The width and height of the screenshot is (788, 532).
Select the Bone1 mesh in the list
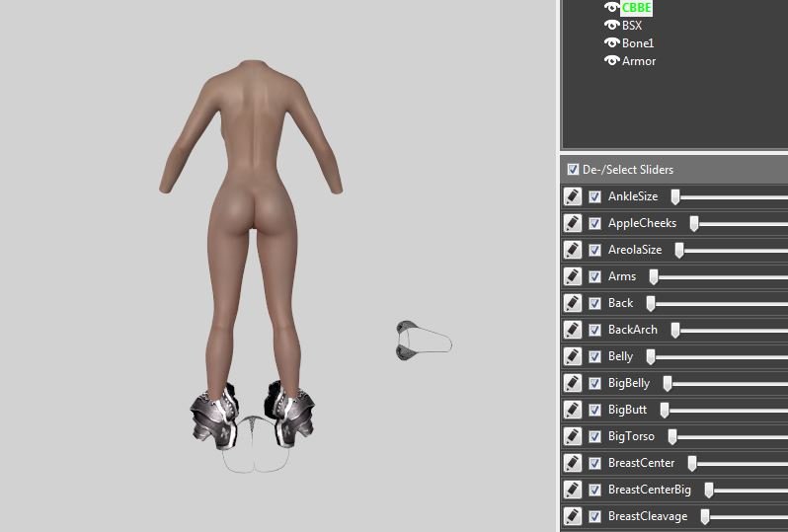click(x=638, y=43)
